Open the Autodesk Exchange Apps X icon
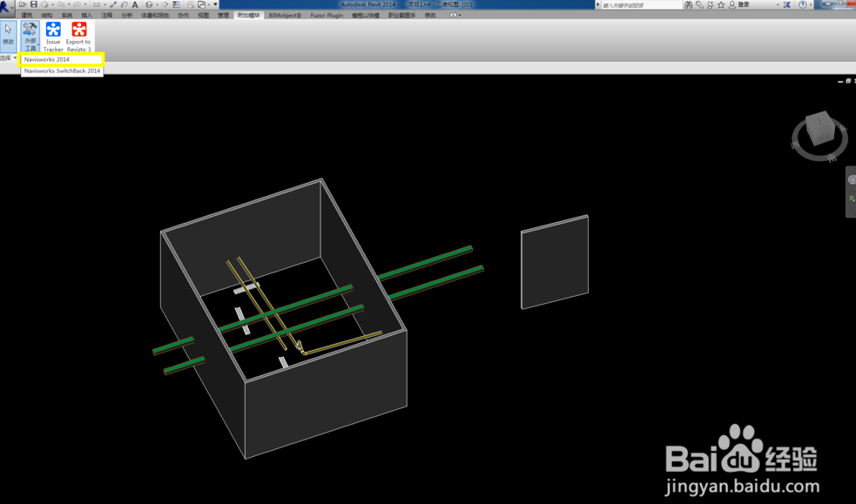Viewport: 856px width, 504px height. [x=786, y=5]
